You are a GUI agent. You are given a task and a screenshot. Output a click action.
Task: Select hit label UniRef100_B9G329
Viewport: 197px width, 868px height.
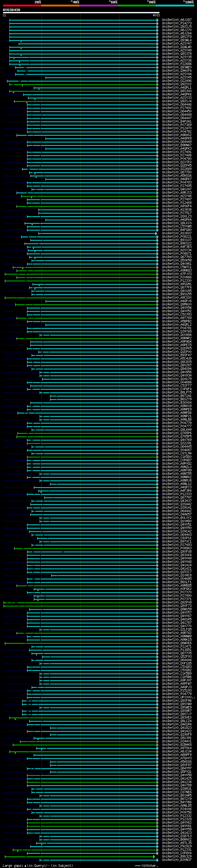click(x=177, y=856)
